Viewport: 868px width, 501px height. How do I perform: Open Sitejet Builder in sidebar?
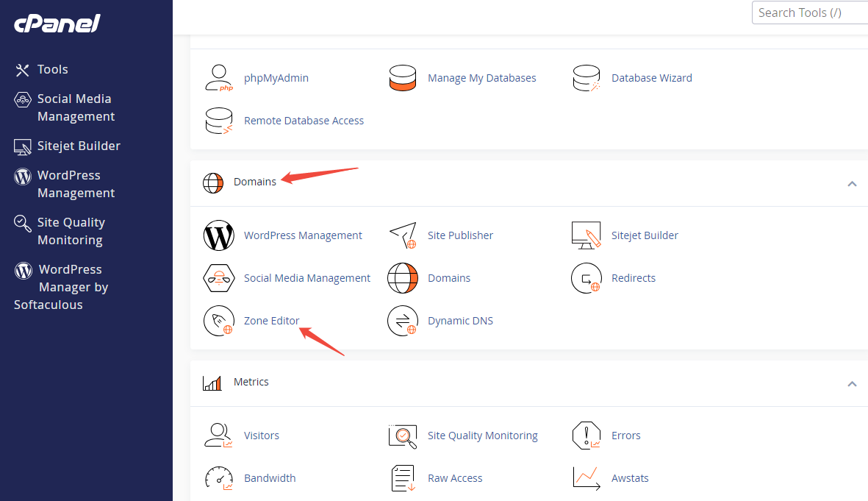(x=79, y=146)
